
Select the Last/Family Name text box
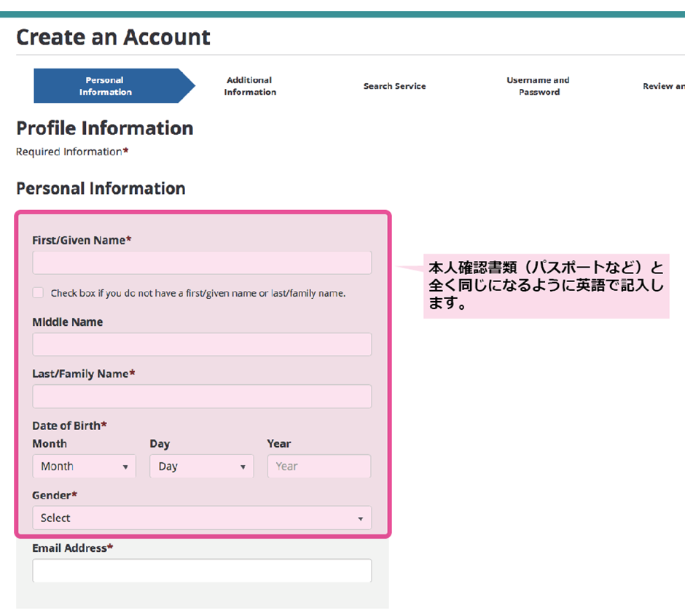[x=202, y=397]
